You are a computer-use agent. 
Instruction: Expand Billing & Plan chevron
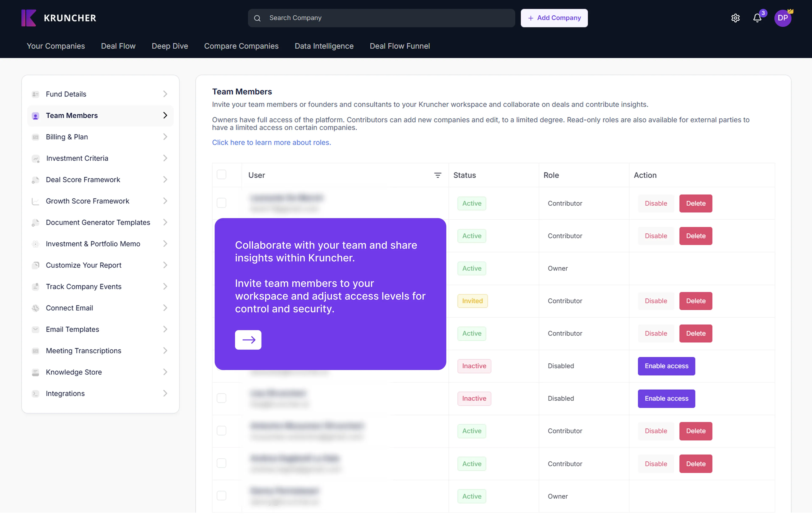165,137
